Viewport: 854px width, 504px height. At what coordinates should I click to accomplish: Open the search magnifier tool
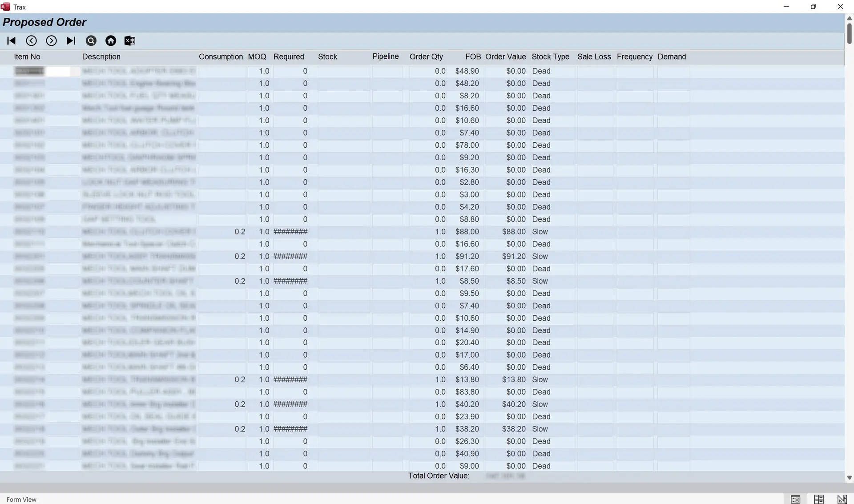point(91,41)
